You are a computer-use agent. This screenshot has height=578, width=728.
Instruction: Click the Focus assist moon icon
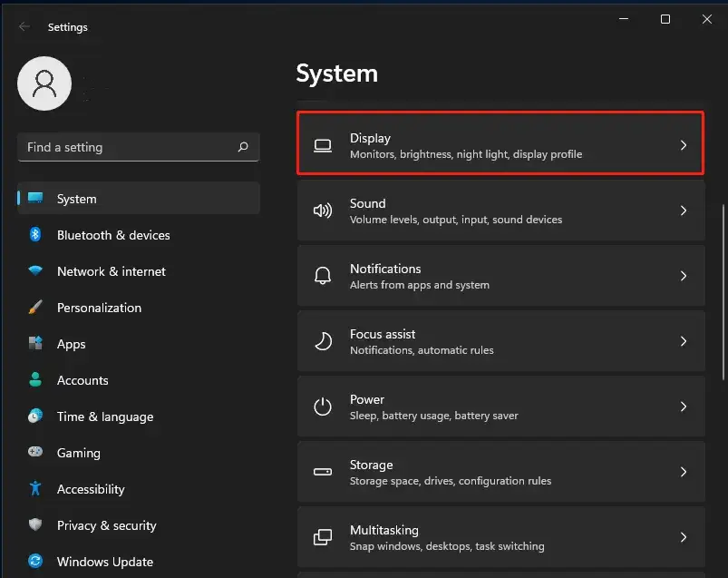(x=323, y=341)
